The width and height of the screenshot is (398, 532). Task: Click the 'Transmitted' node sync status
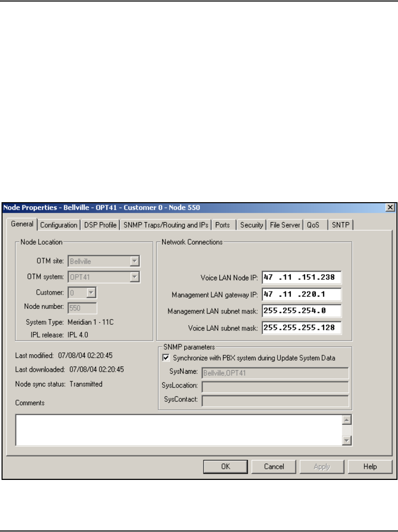[86, 384]
